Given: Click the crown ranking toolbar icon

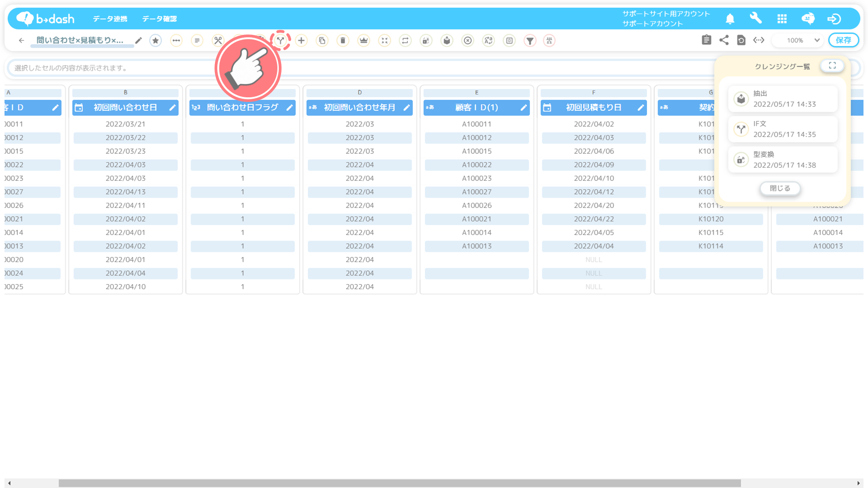Looking at the screenshot, I should click(x=364, y=40).
